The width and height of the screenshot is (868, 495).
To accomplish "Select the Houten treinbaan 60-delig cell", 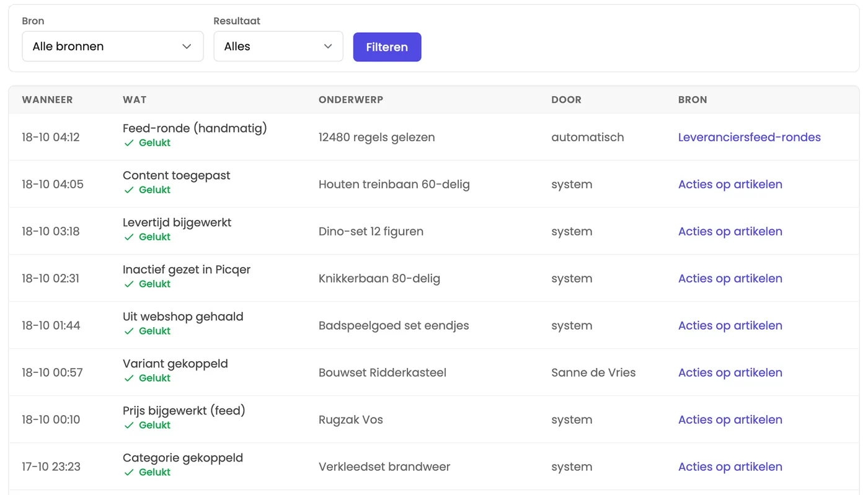I will tap(394, 184).
